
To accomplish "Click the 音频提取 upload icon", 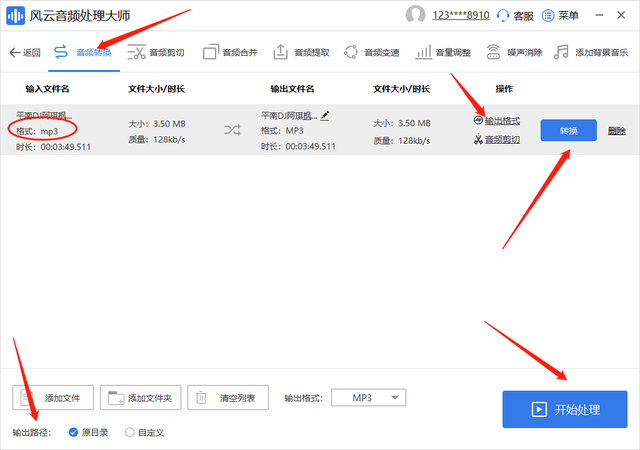I will tap(280, 52).
